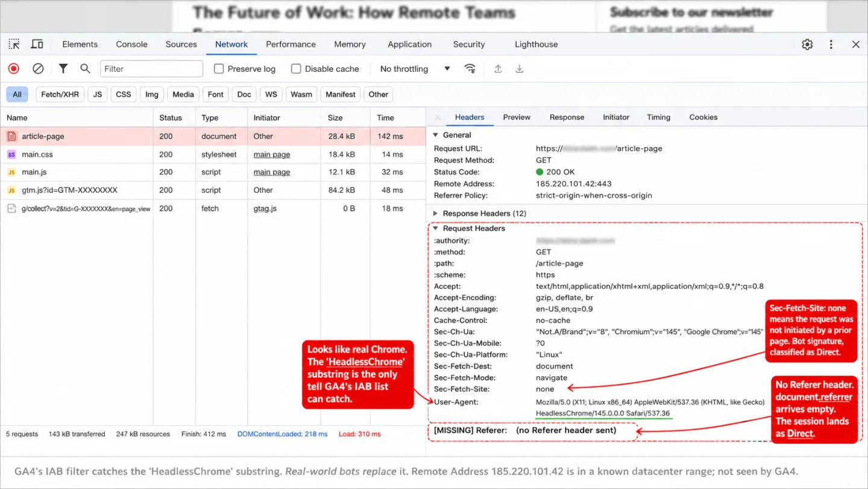Open the No throttling dropdown

coord(415,69)
